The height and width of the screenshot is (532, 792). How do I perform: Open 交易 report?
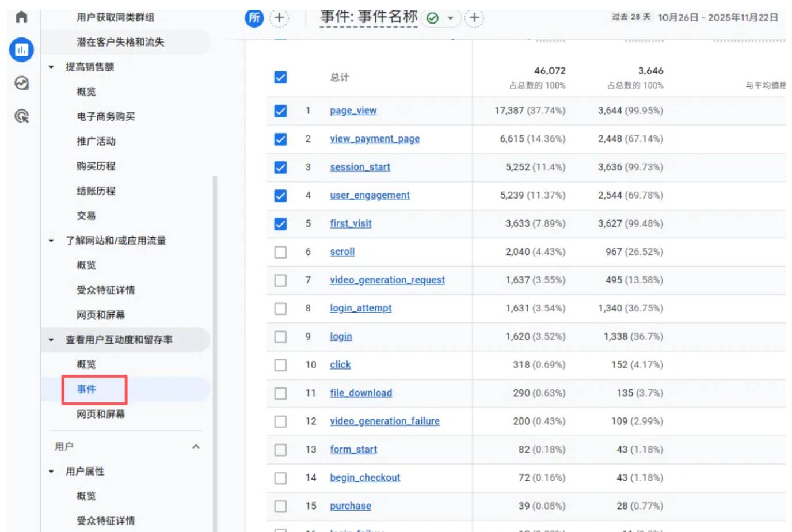[x=86, y=215]
